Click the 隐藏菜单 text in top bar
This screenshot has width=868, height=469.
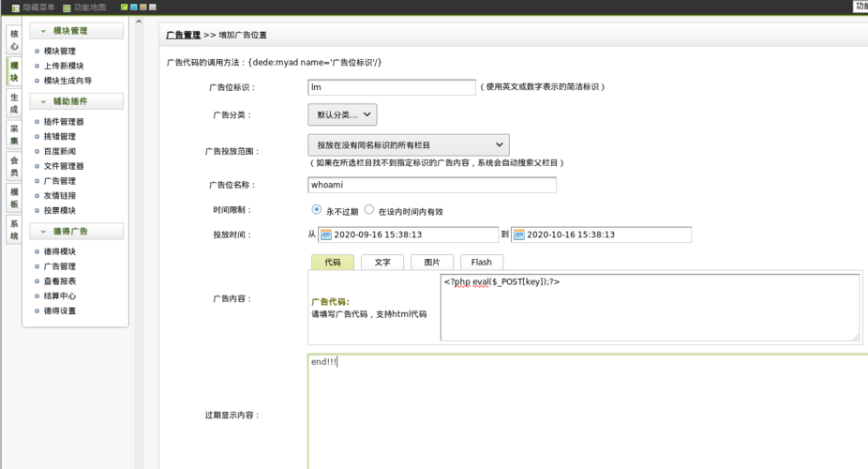point(38,8)
